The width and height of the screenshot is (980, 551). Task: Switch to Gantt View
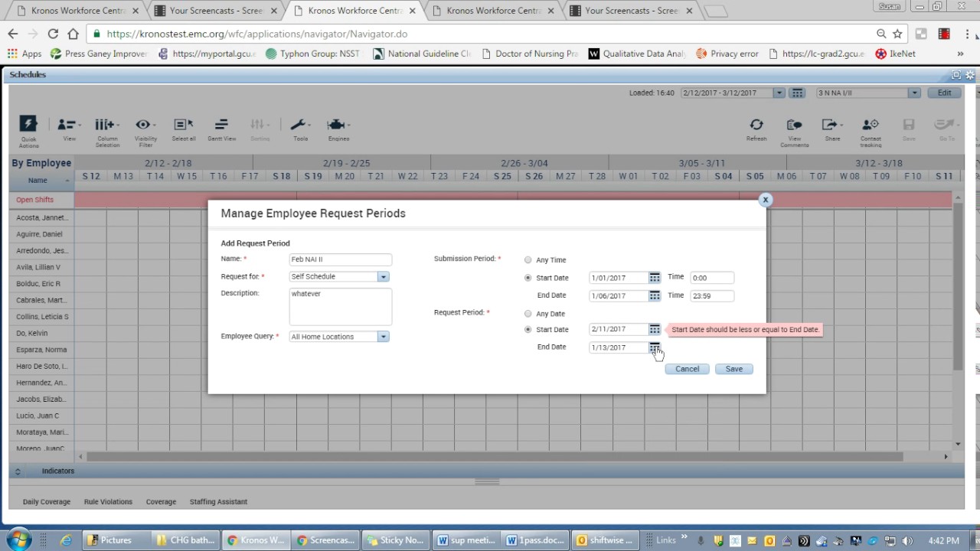(x=221, y=125)
